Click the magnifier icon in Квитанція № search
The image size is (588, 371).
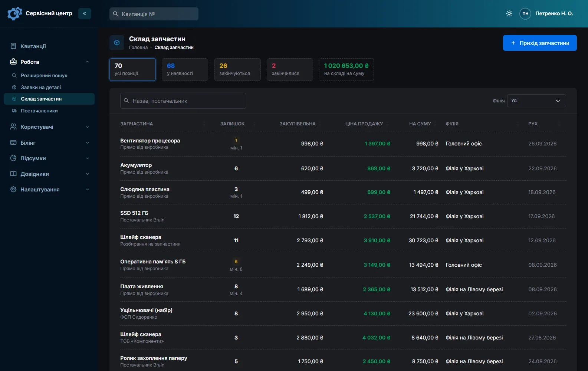(116, 14)
